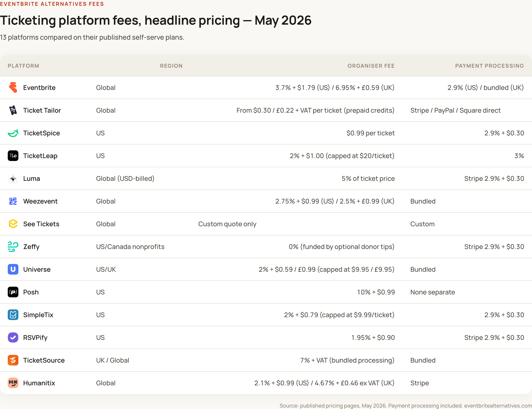The image size is (532, 409).
Task: Click the SimpleTix logo icon
Action: pyautogui.click(x=13, y=315)
